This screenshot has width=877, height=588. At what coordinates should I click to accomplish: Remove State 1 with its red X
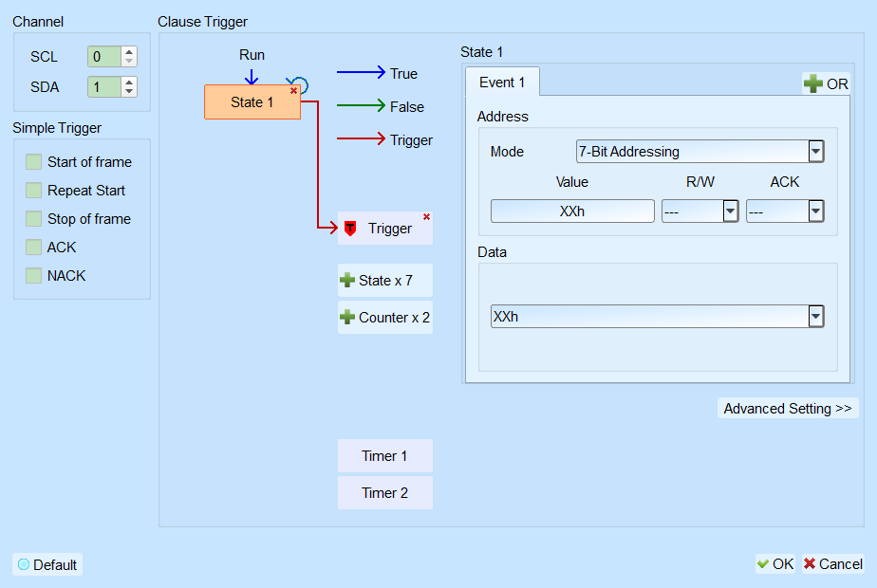(x=293, y=90)
